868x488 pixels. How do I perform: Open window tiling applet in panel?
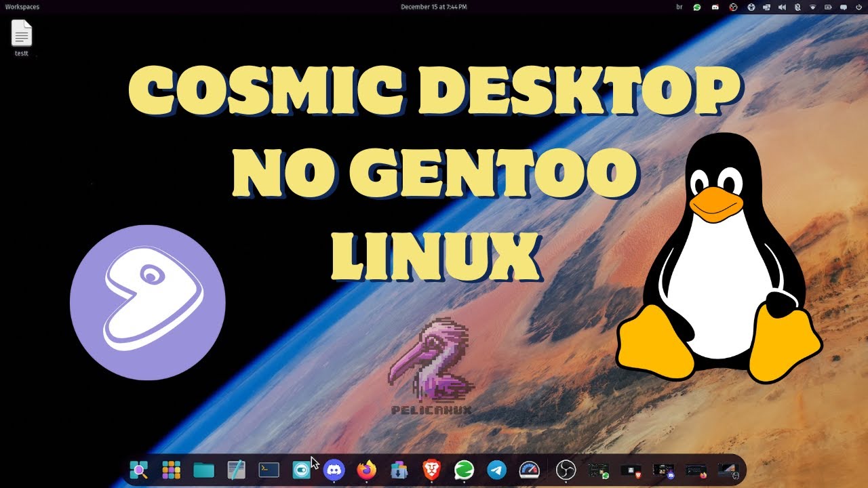[x=766, y=7]
